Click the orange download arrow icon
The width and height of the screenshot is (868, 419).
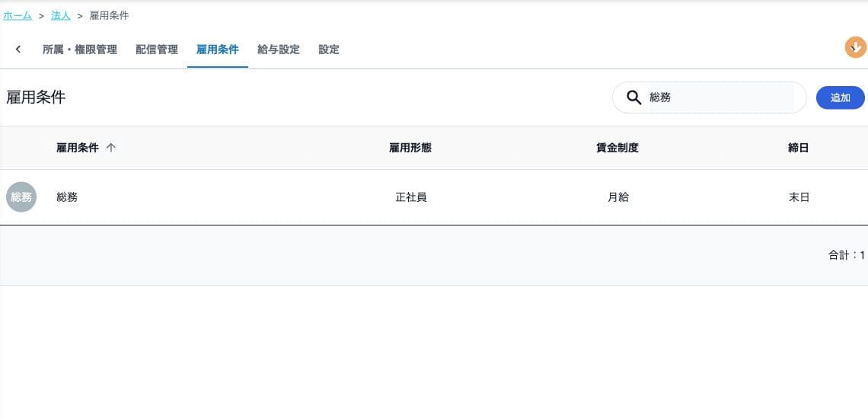(x=855, y=48)
